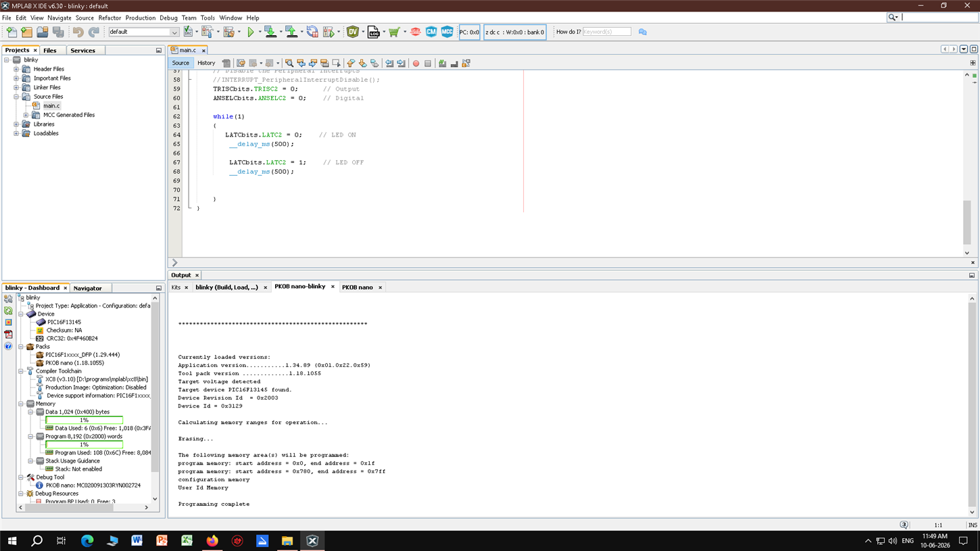Image resolution: width=980 pixels, height=551 pixels.
Task: Click the LOG file toolbar icon
Action: [373, 32]
